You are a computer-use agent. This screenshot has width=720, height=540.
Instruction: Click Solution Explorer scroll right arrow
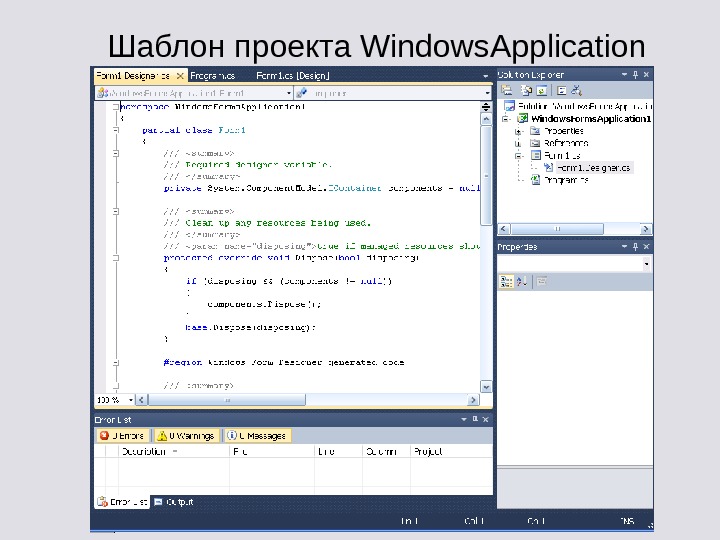[646, 229]
